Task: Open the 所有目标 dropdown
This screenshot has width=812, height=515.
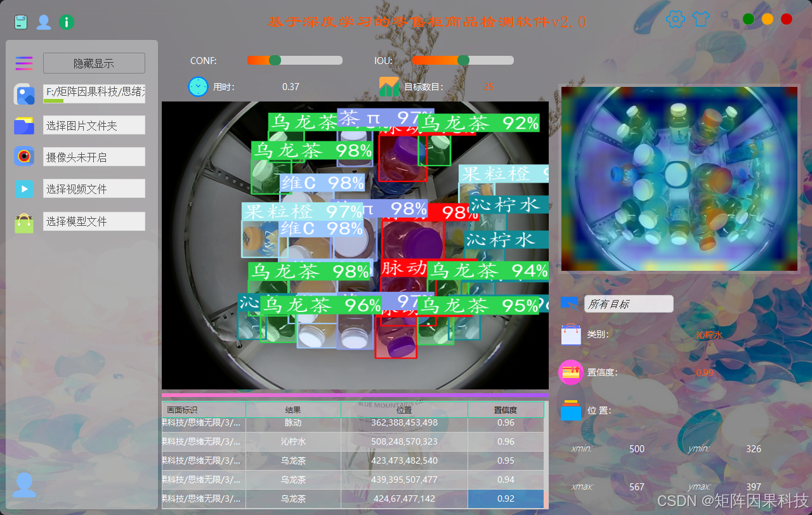Action: 629,304
